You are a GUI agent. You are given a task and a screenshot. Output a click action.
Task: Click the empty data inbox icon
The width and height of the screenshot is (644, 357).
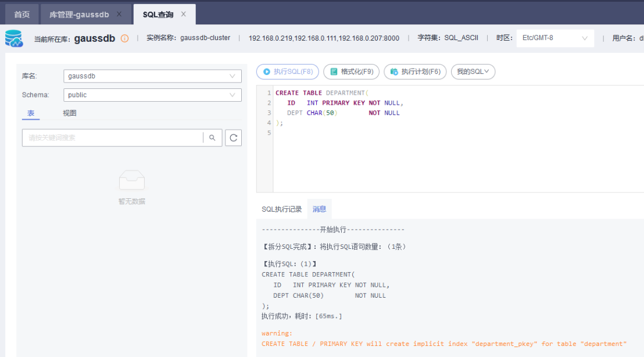click(132, 180)
